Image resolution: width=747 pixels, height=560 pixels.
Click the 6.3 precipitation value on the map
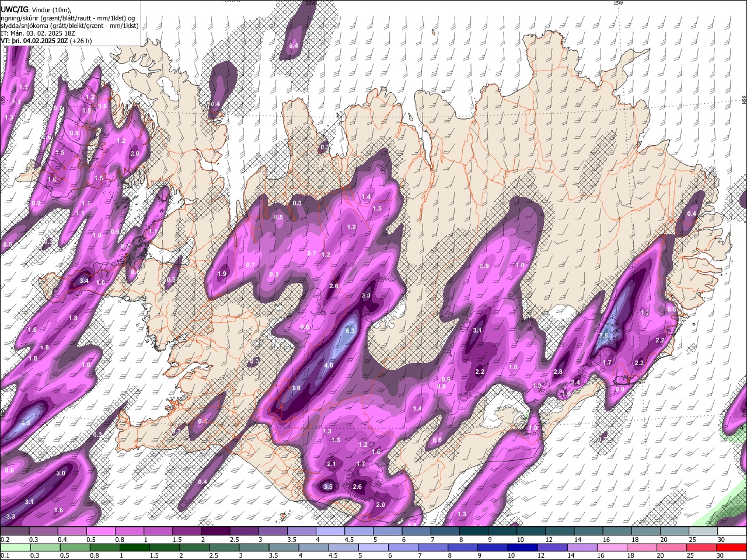tap(350, 331)
